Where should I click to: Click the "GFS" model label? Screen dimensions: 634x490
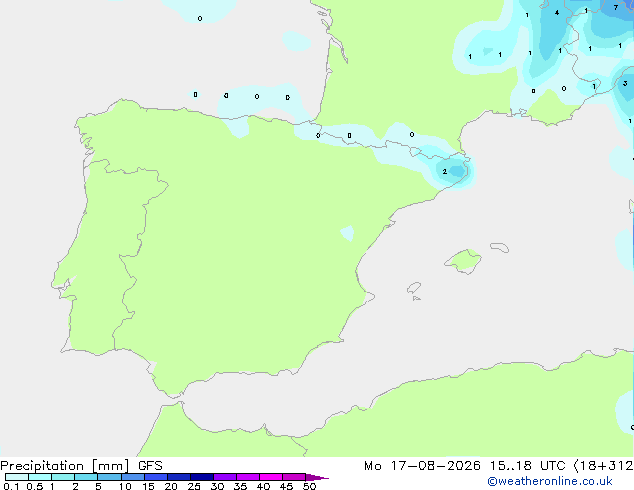click(x=150, y=466)
